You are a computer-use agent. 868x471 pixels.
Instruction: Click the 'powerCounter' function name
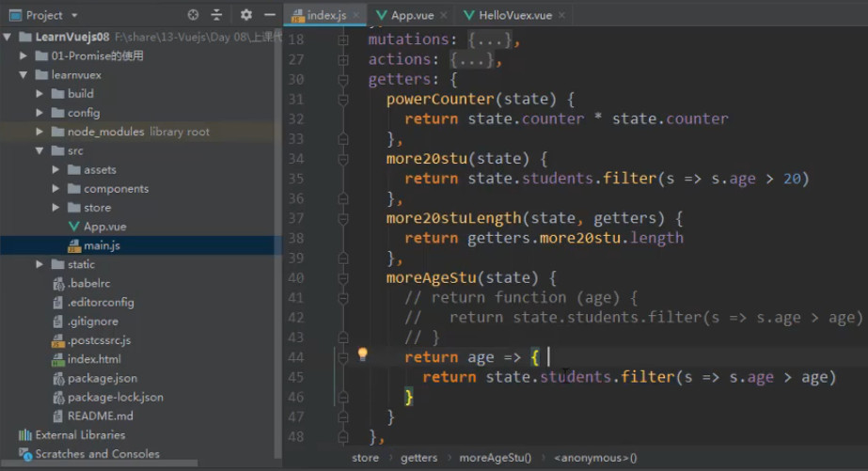coord(440,99)
